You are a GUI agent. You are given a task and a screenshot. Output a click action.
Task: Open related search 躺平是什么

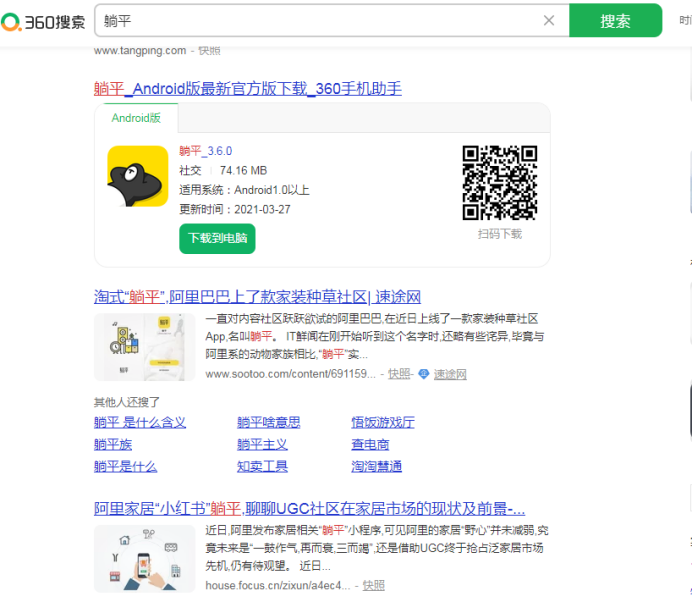(x=125, y=467)
